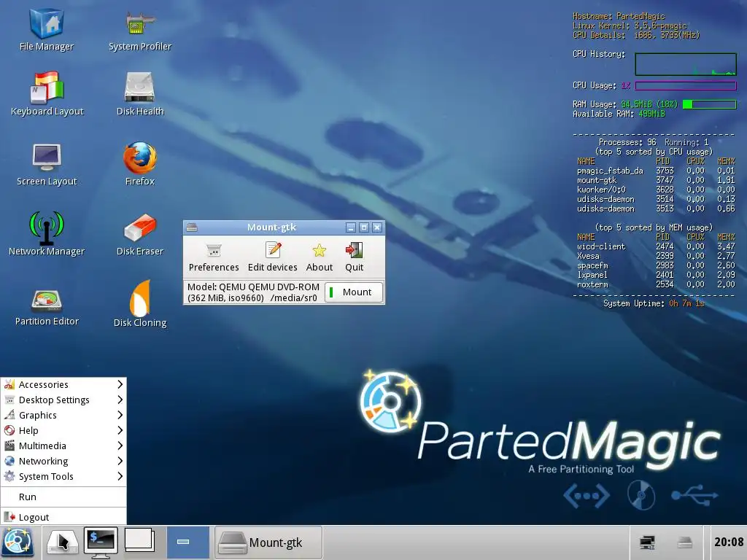747x560 pixels.
Task: Expand the Accessories submenu
Action: point(63,384)
